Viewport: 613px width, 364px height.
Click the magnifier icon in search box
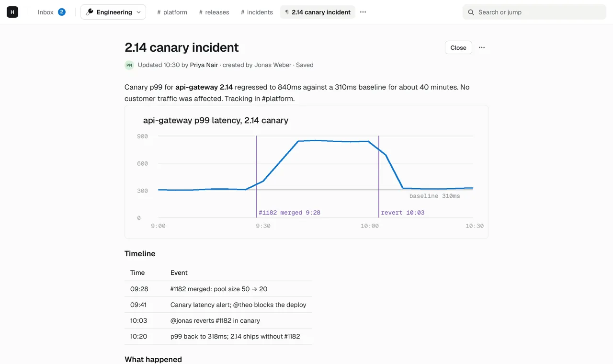coord(471,12)
